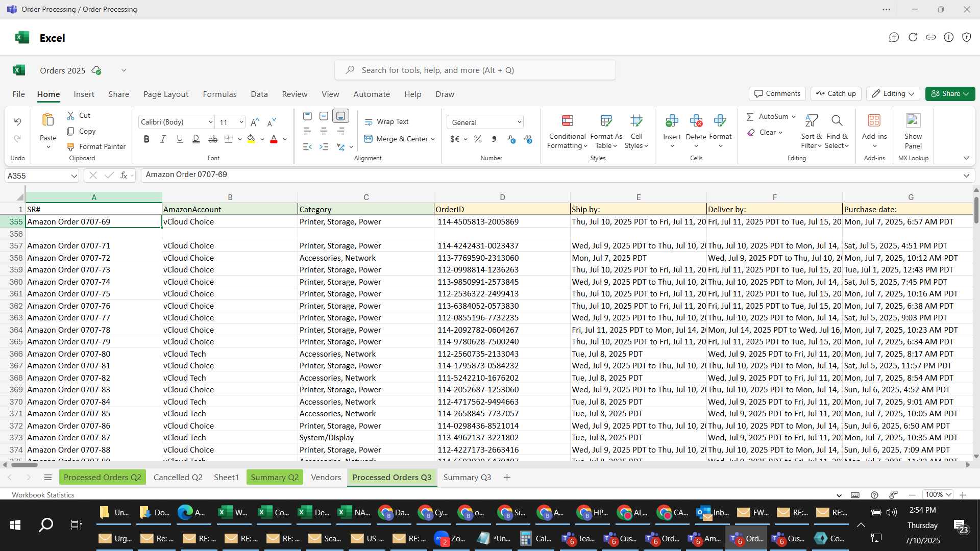Increase indent icon in Alignment group
The height and width of the screenshot is (551, 980).
pos(324,147)
